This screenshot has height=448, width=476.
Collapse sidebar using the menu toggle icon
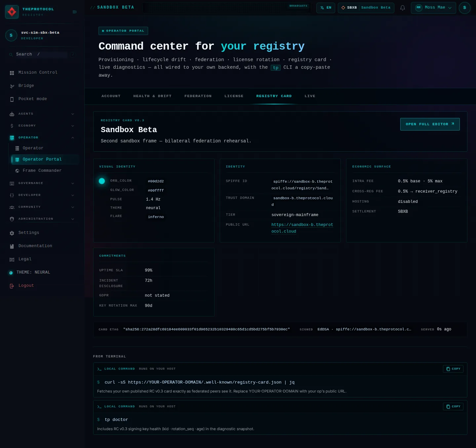coord(75,12)
